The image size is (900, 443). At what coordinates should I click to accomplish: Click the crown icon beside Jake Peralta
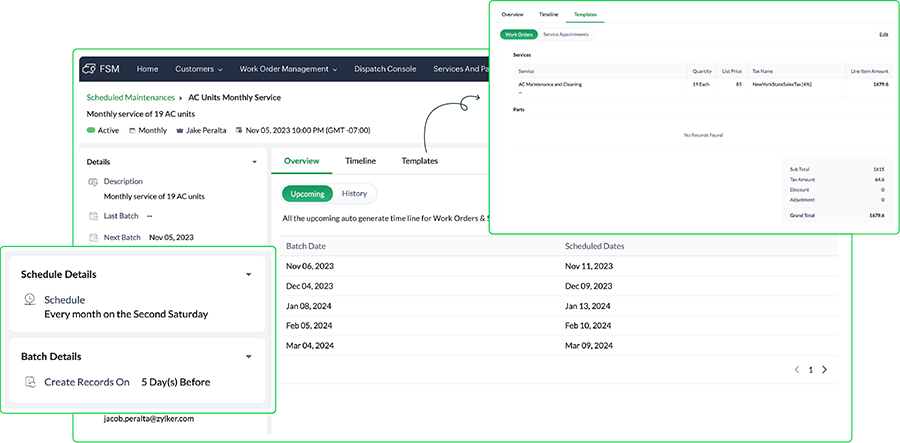coord(177,131)
